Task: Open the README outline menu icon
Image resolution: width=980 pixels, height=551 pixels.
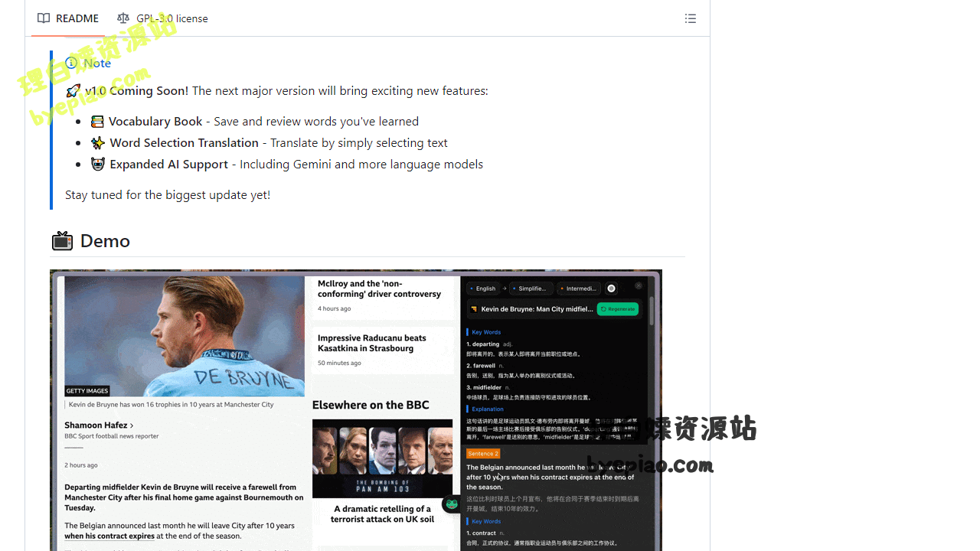Action: (x=691, y=18)
